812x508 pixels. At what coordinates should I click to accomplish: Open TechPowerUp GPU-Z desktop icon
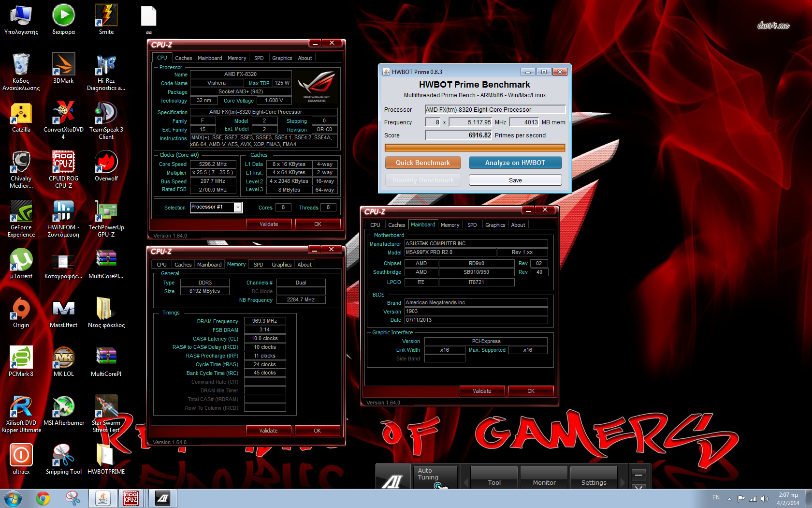(x=106, y=218)
